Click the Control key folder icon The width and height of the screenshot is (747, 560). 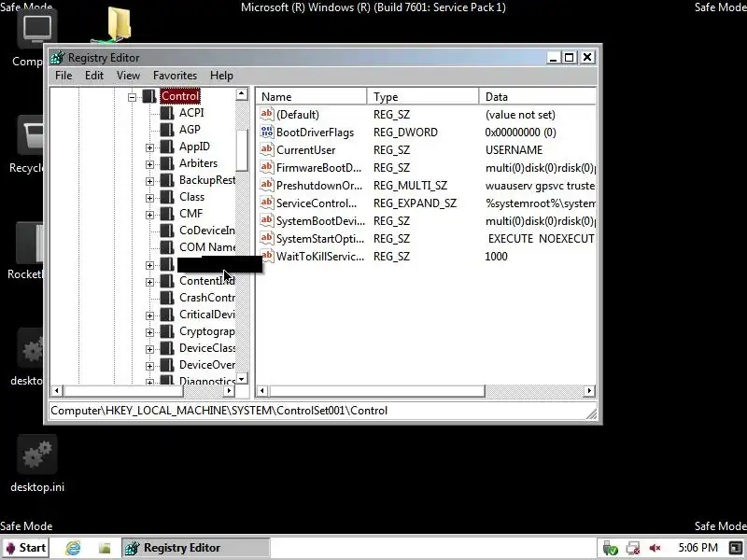coord(149,96)
